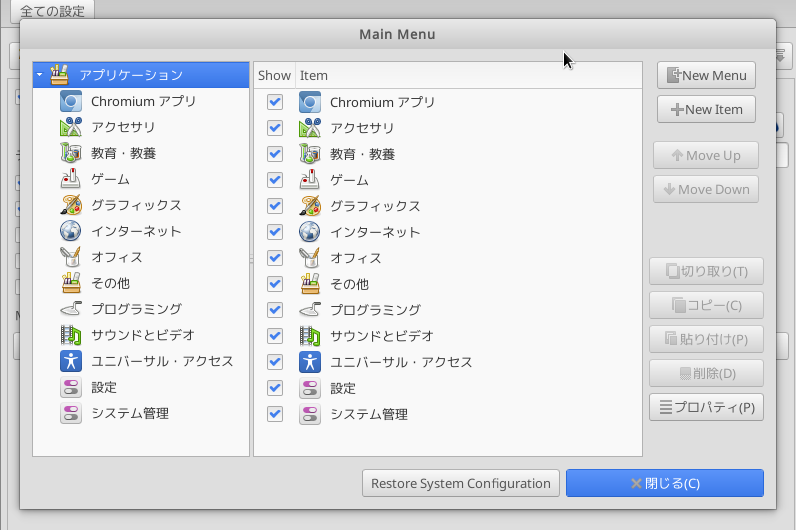This screenshot has height=530, width=796.
Task: Click the システム管理 icon in the Item list
Action: point(310,414)
